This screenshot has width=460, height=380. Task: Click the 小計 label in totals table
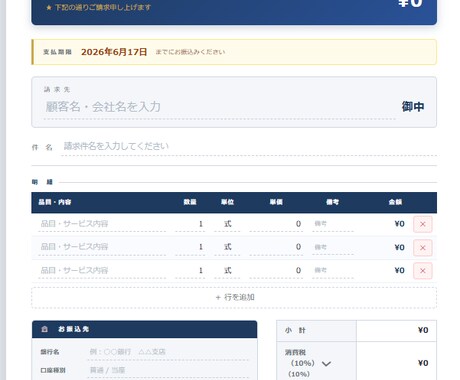click(x=295, y=330)
